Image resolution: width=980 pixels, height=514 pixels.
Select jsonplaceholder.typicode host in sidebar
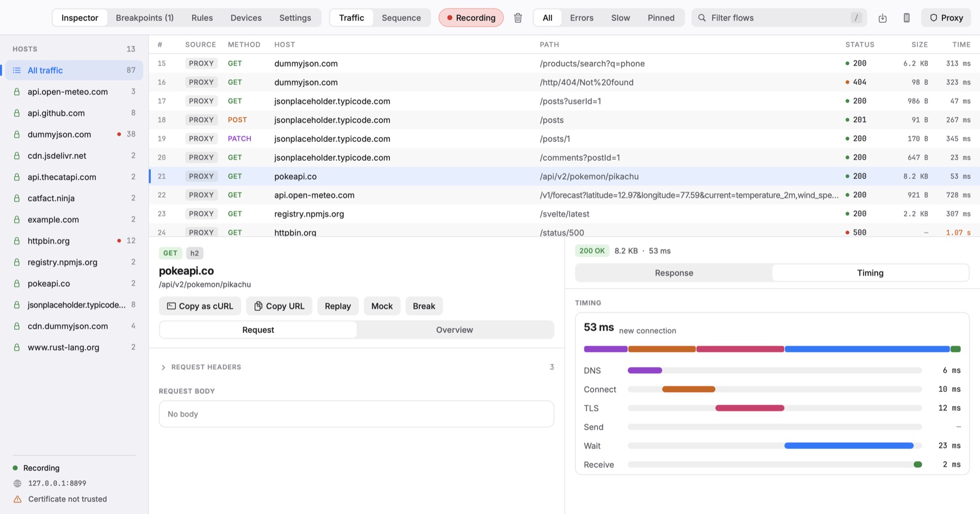[74, 305]
